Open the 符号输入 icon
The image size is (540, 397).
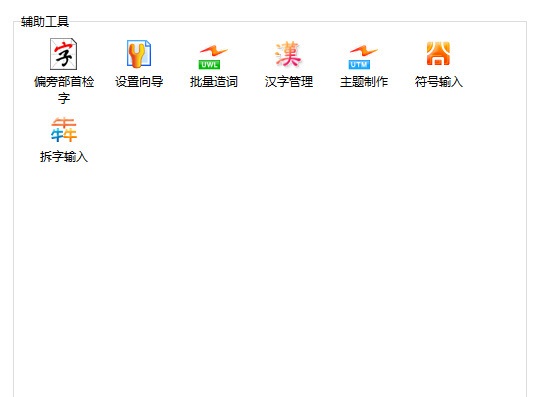438,53
